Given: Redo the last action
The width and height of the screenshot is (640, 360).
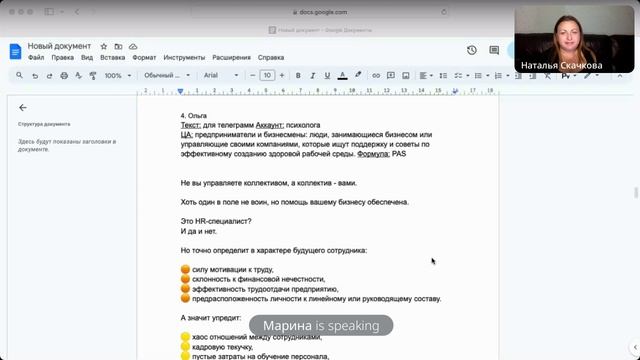Looking at the screenshot, I should tap(49, 76).
